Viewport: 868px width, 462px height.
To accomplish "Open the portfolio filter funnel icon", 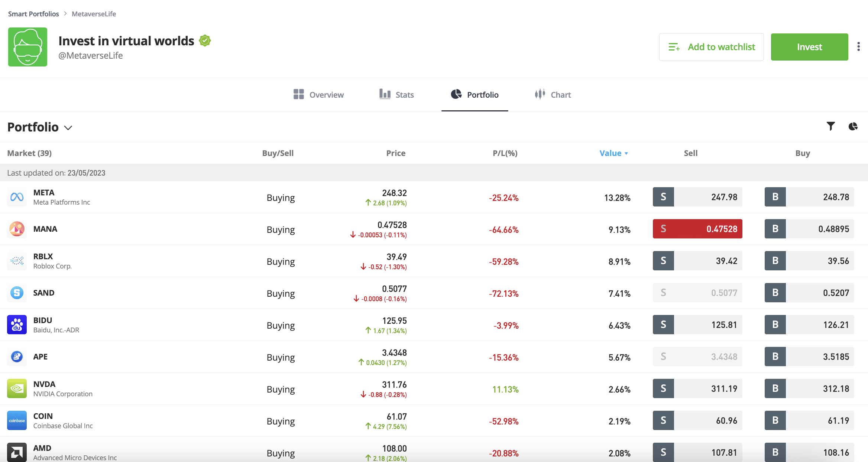I will coord(831,126).
